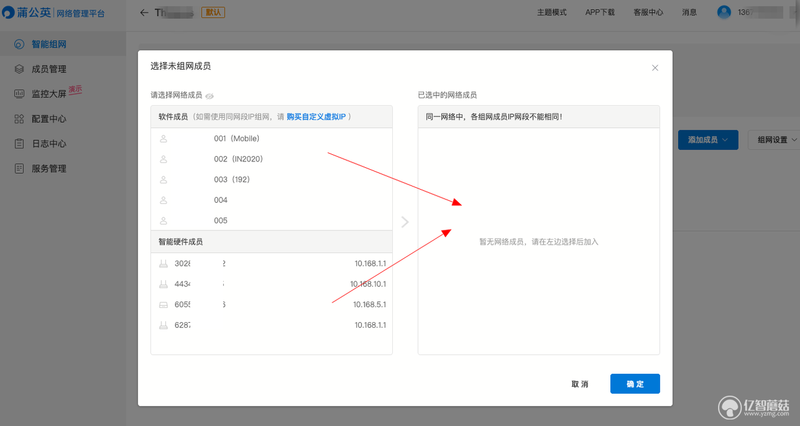Click user icon of member 004
The height and width of the screenshot is (426, 800).
163,200
